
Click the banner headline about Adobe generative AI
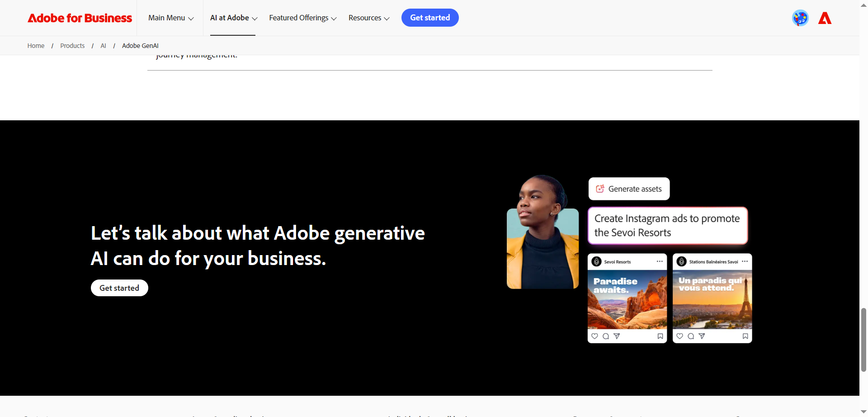[258, 246]
